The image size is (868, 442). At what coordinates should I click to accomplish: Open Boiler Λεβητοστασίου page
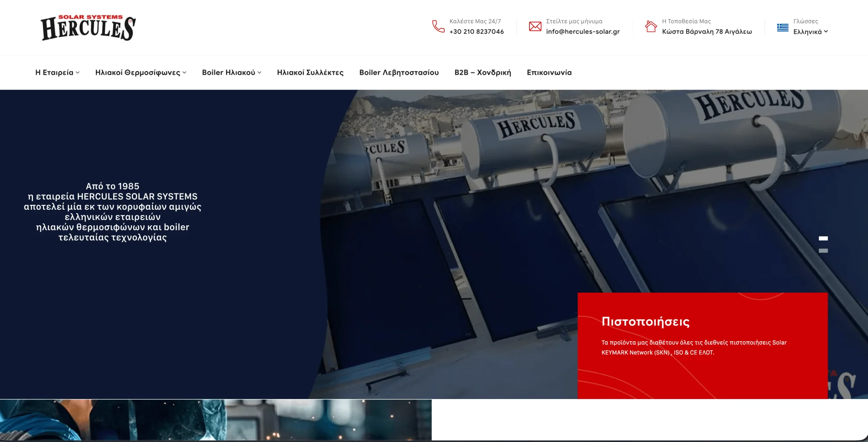pos(398,73)
